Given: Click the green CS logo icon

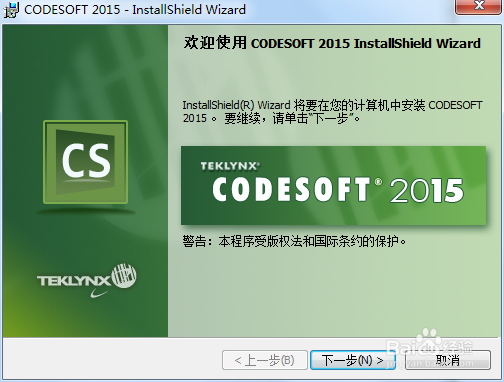Looking at the screenshot, I should [x=86, y=162].
